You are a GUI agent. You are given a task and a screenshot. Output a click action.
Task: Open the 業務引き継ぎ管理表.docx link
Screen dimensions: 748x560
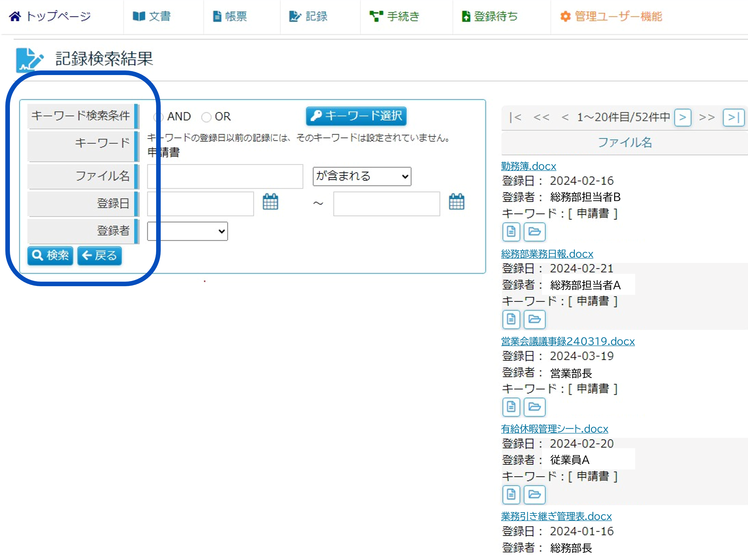point(556,516)
